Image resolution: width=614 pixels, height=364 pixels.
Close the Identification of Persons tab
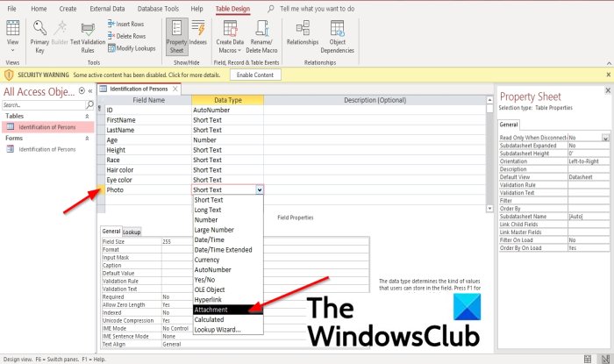point(175,89)
